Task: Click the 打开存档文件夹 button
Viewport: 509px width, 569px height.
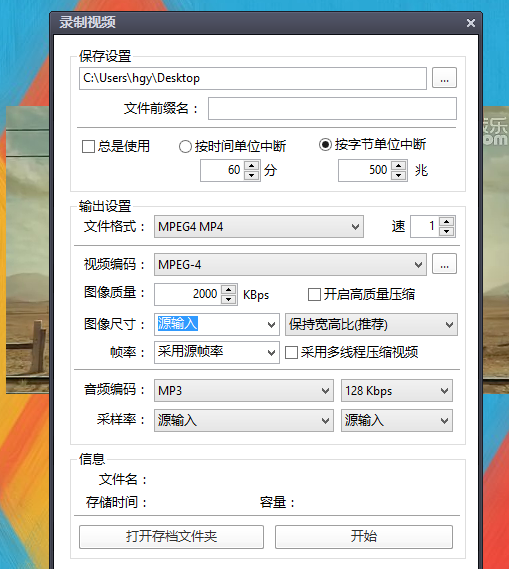Action: (x=171, y=537)
